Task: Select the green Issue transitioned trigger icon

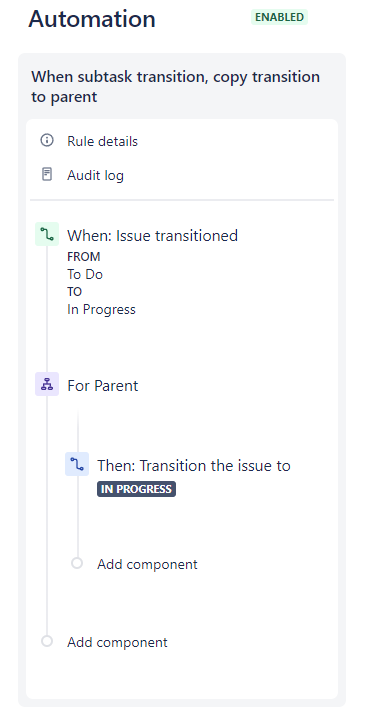Action: (47, 234)
